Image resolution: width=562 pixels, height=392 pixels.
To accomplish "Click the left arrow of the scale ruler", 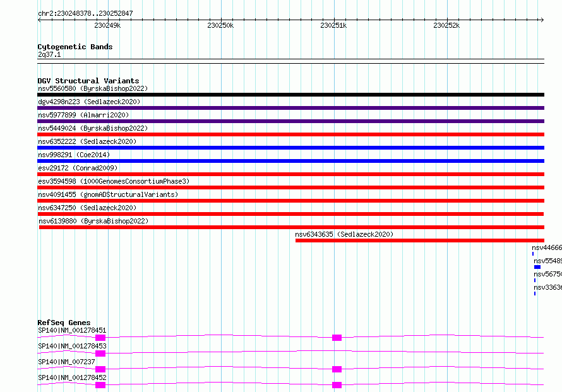I will point(39,20).
